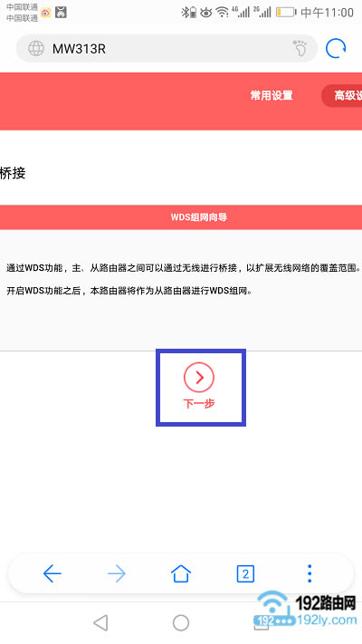Viewport: 362px width, 644px height.
Task: Tap the 桥接 section heading
Action: coord(13,173)
